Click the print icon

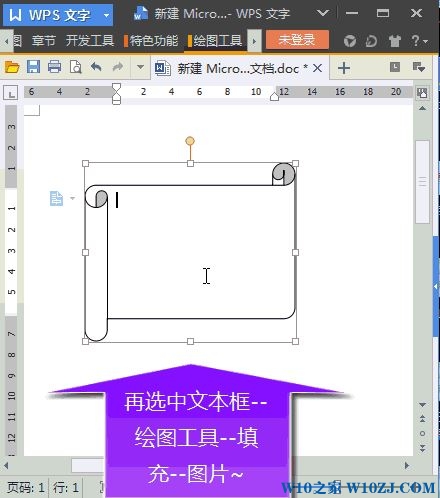(54, 67)
